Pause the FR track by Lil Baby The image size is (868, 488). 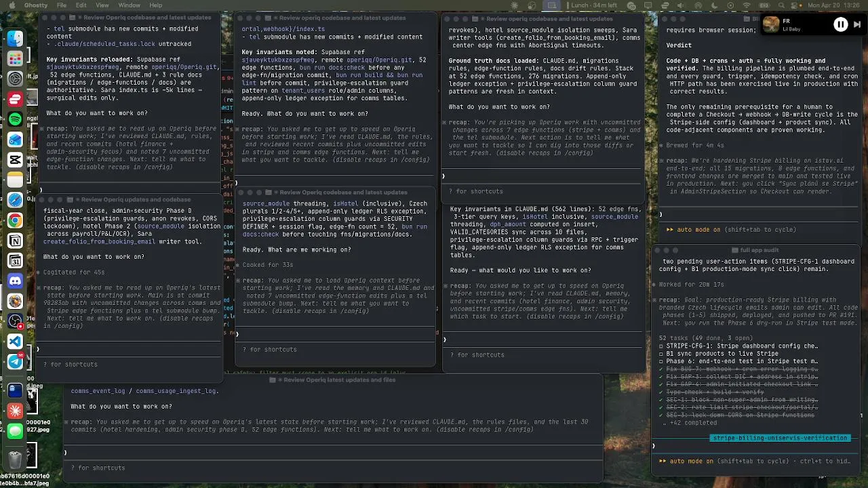click(x=840, y=24)
